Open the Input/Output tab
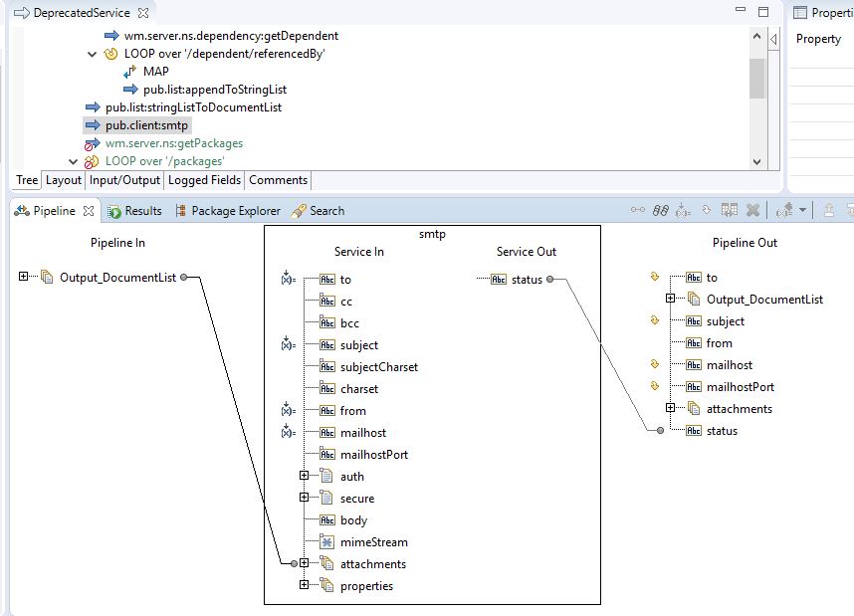Screen dimensions: 854x616 tap(124, 180)
